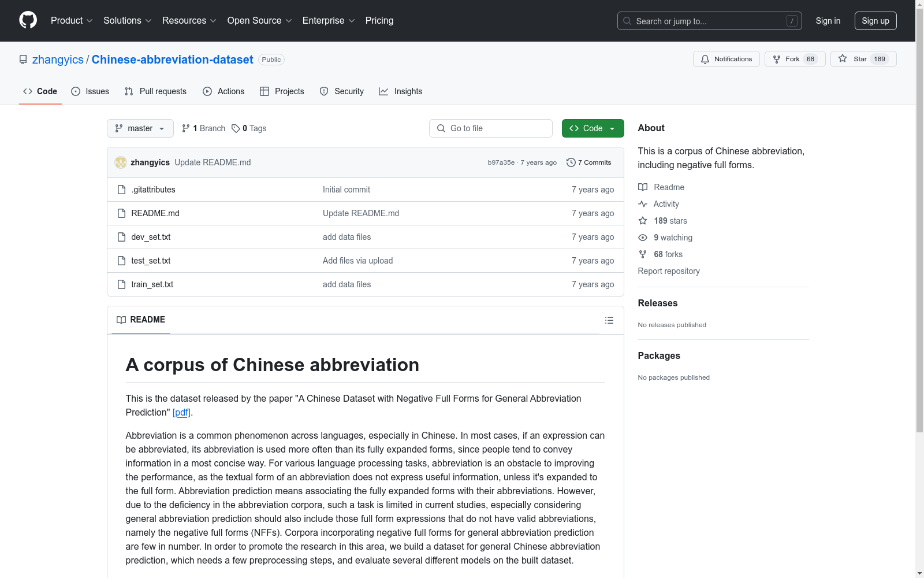Click the file icon beside test_set.txt
This screenshot has width=924, height=578.
tap(121, 261)
